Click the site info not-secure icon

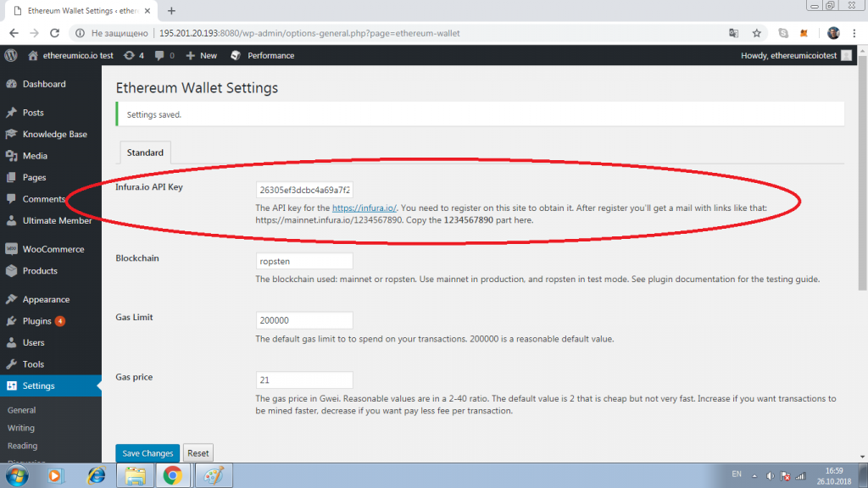coord(81,33)
